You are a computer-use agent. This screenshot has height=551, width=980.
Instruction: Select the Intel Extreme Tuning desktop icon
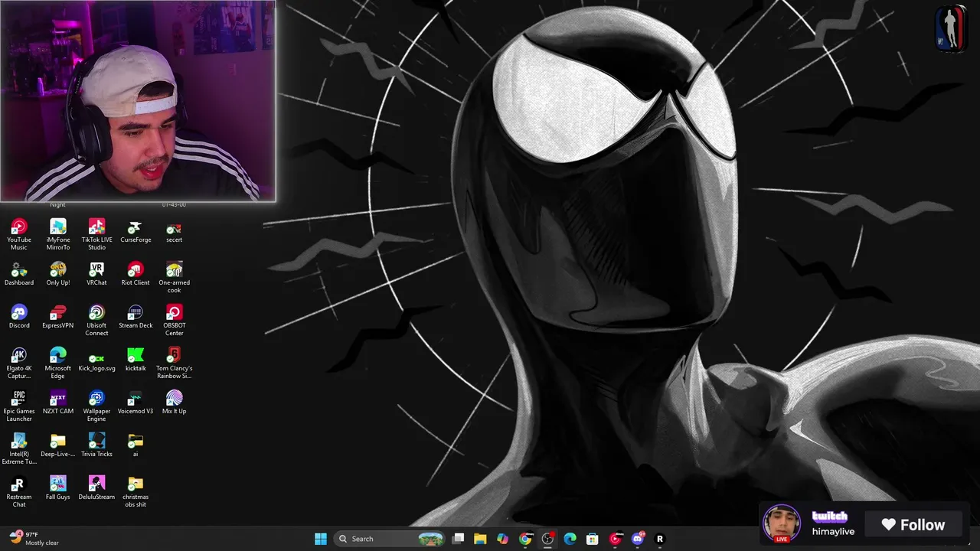(19, 449)
